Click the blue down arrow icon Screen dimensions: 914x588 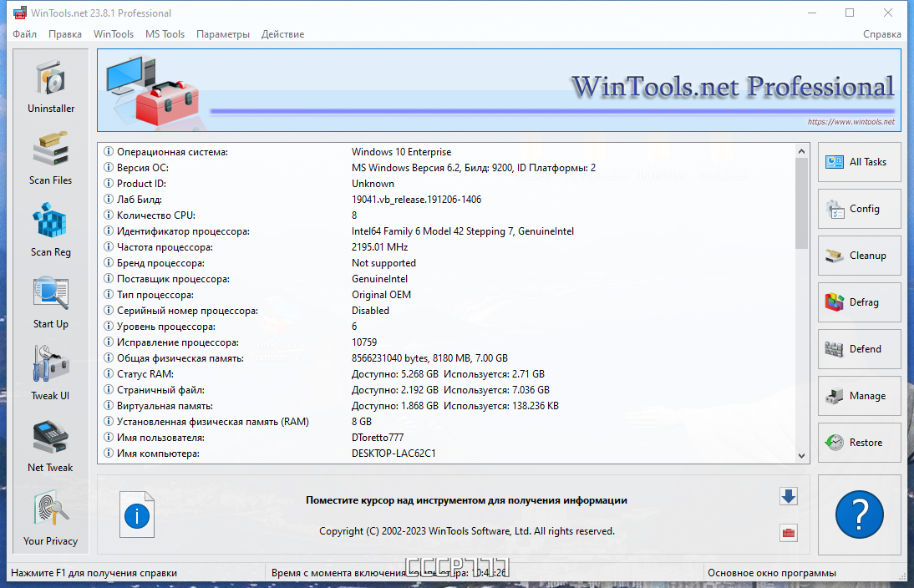(789, 496)
